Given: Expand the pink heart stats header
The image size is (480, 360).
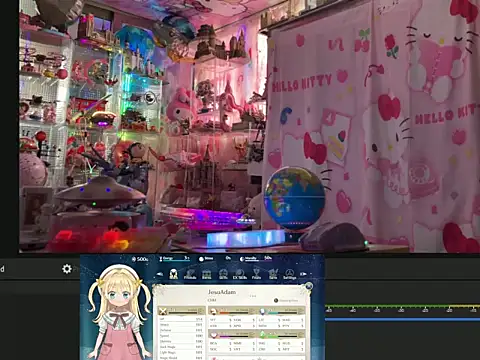Looking at the screenshot, I should coord(232,334).
